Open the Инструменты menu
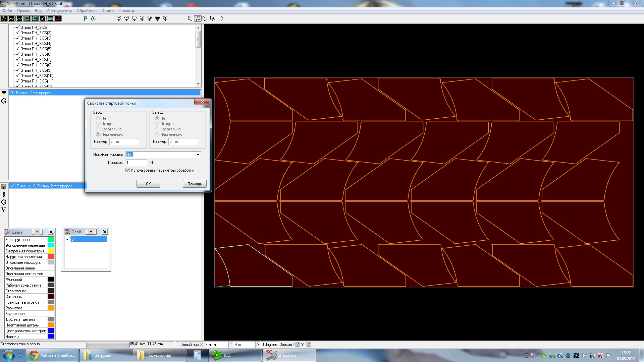The height and width of the screenshot is (362, 644). [59, 11]
